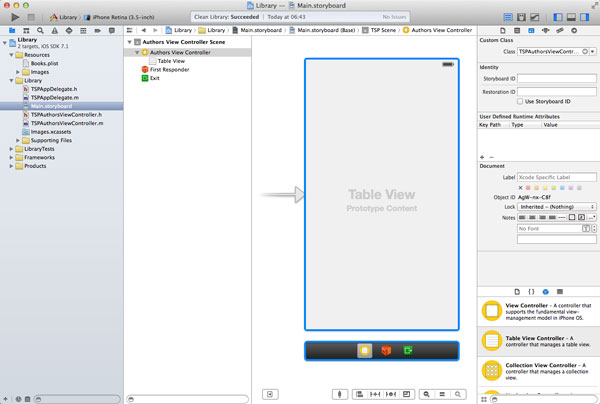Switch to the Version editor
This screenshot has height=404, width=600.
535,17
